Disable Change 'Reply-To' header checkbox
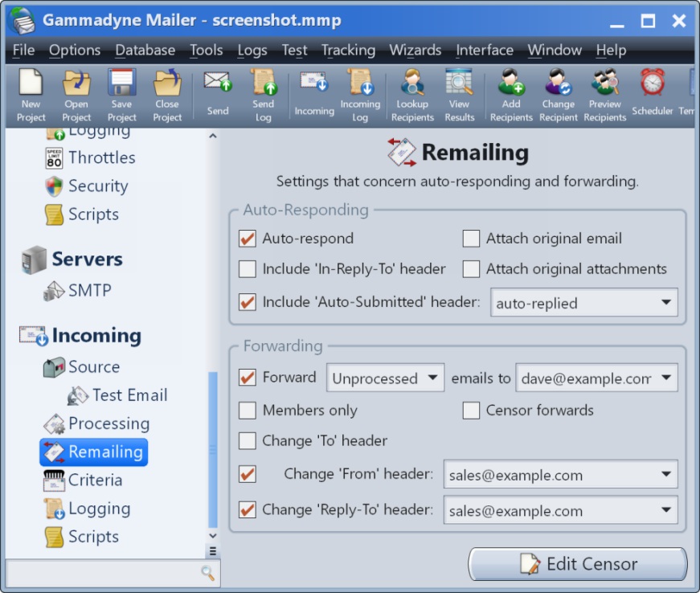This screenshot has width=700, height=593. click(248, 509)
